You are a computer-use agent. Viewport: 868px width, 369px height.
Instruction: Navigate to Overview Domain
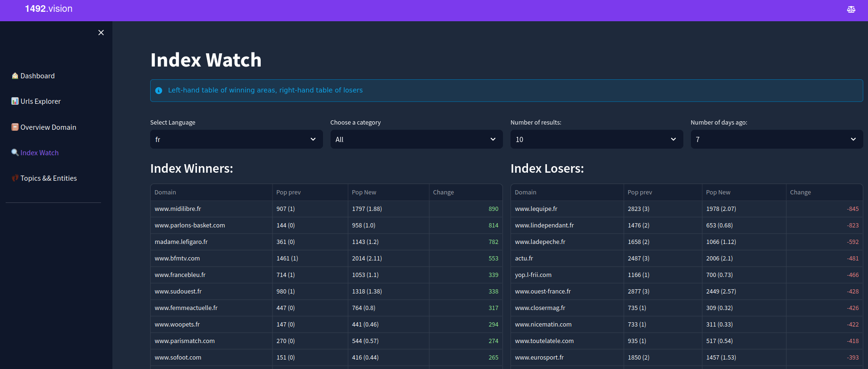tap(48, 127)
